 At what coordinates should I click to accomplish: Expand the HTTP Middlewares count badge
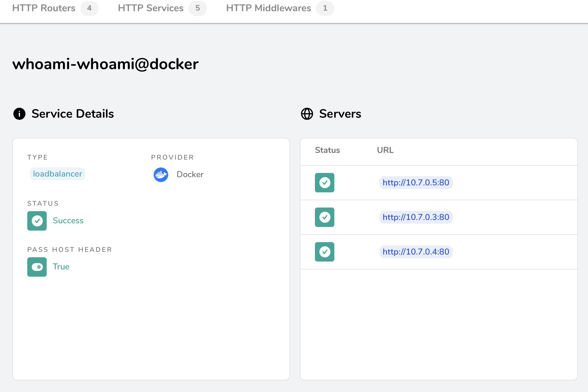pos(325,8)
